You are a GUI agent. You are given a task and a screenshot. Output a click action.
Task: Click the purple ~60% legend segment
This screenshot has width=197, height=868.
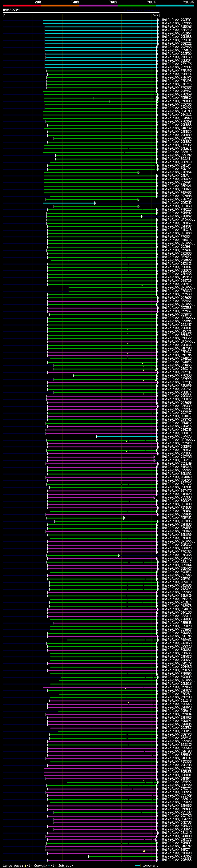tap(99, 6)
